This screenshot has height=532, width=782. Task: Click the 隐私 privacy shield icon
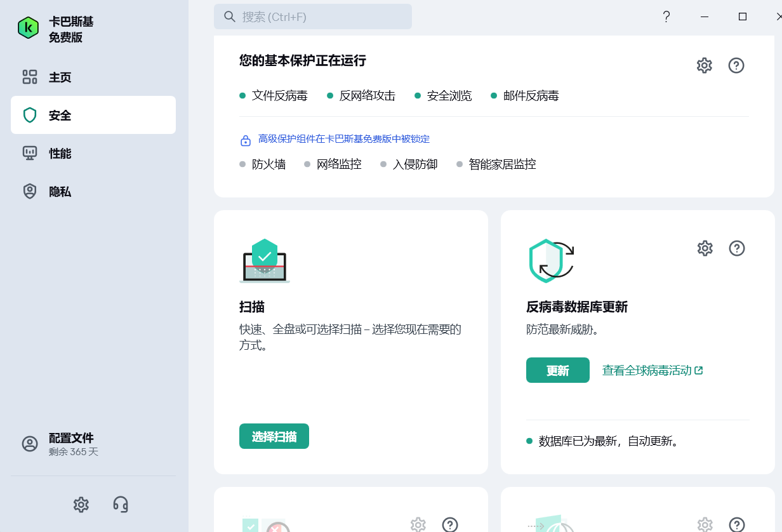coord(30,191)
